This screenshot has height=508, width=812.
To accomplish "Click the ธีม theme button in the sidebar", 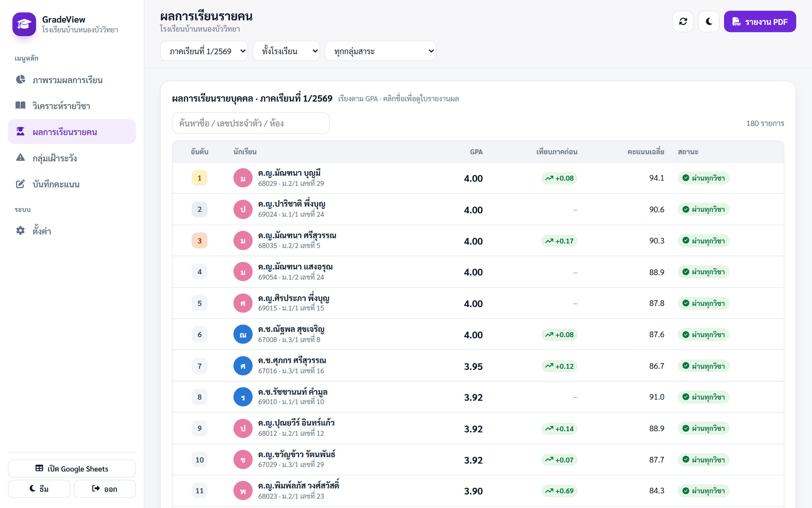I will click(39, 489).
